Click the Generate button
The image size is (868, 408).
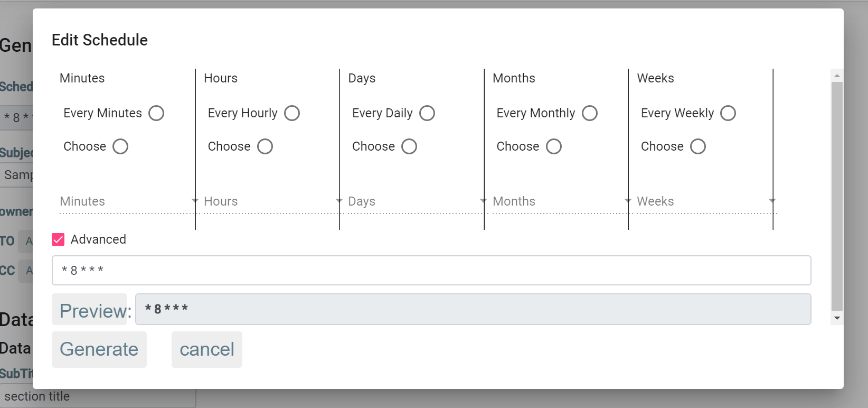(99, 349)
